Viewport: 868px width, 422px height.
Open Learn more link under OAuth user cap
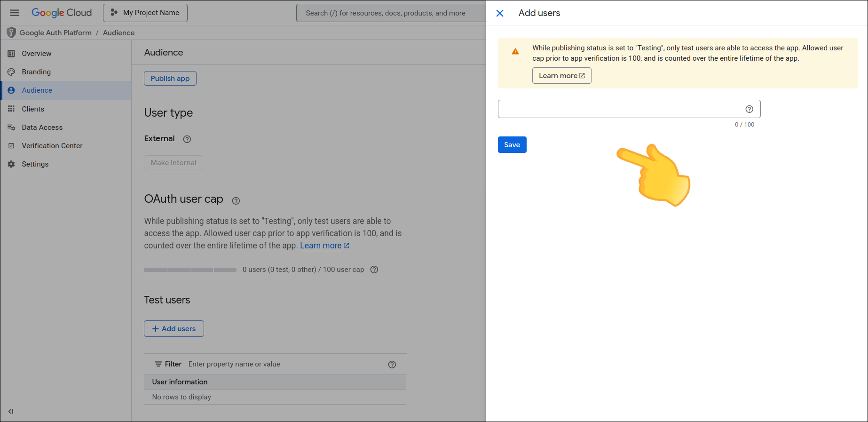[324, 246]
